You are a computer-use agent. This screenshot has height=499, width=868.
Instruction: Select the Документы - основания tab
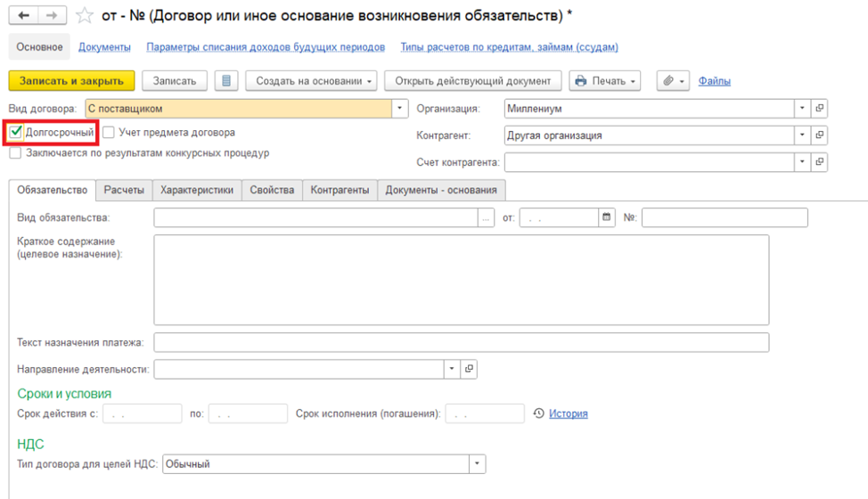click(441, 190)
